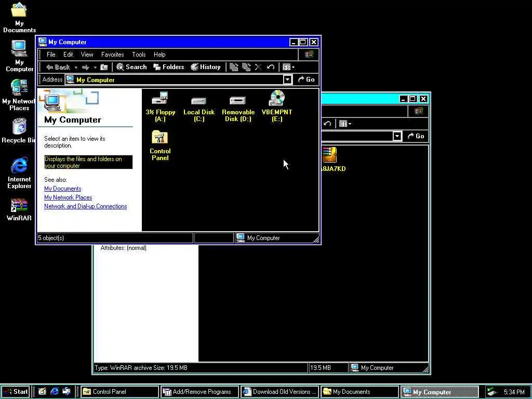
Task: Open the Start menu
Action: tap(16, 392)
